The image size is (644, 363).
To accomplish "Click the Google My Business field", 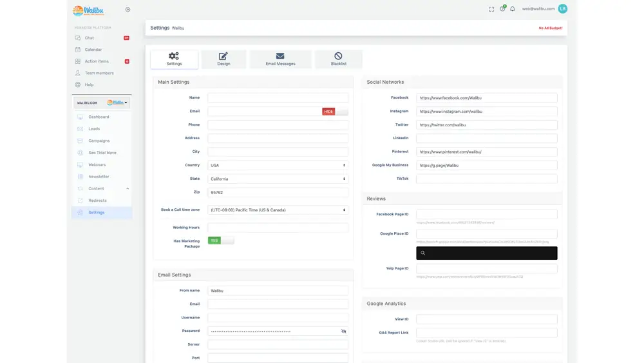I will [x=487, y=165].
